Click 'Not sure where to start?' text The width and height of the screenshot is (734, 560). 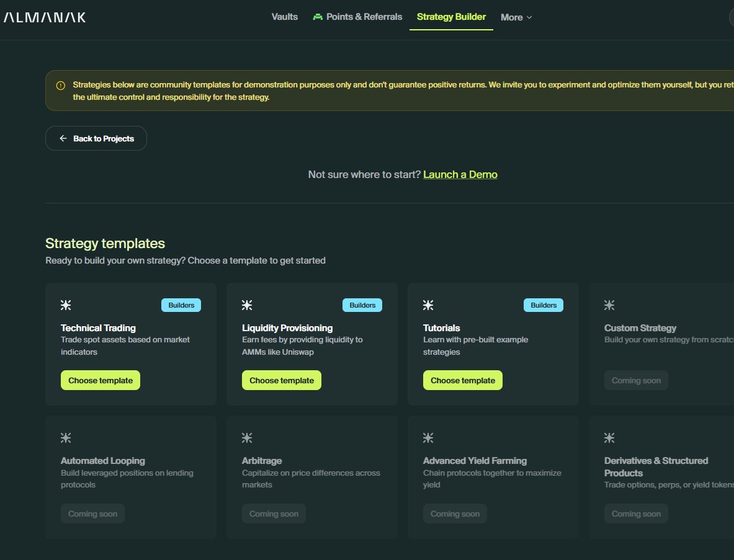pyautogui.click(x=364, y=174)
